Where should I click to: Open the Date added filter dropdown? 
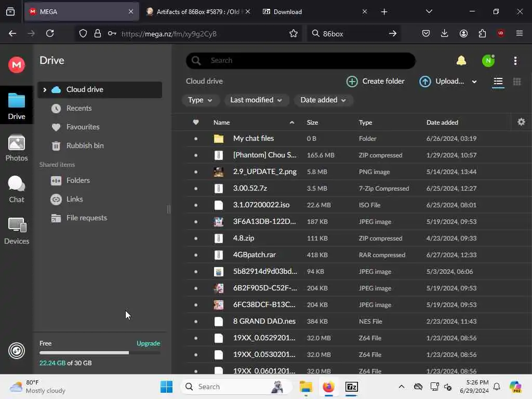323,100
